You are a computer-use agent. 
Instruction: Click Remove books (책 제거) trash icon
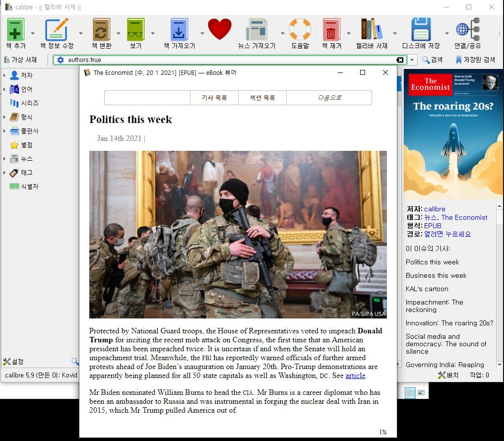(331, 30)
